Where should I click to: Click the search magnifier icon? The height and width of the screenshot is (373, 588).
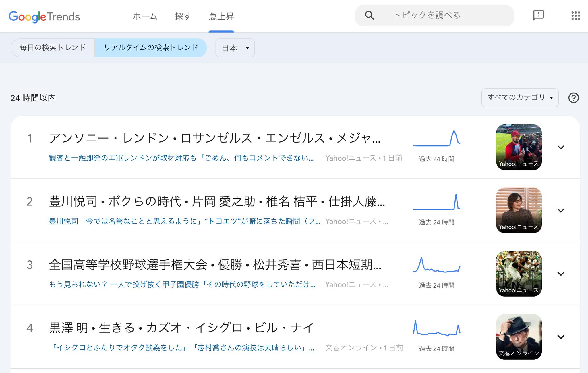click(x=370, y=16)
